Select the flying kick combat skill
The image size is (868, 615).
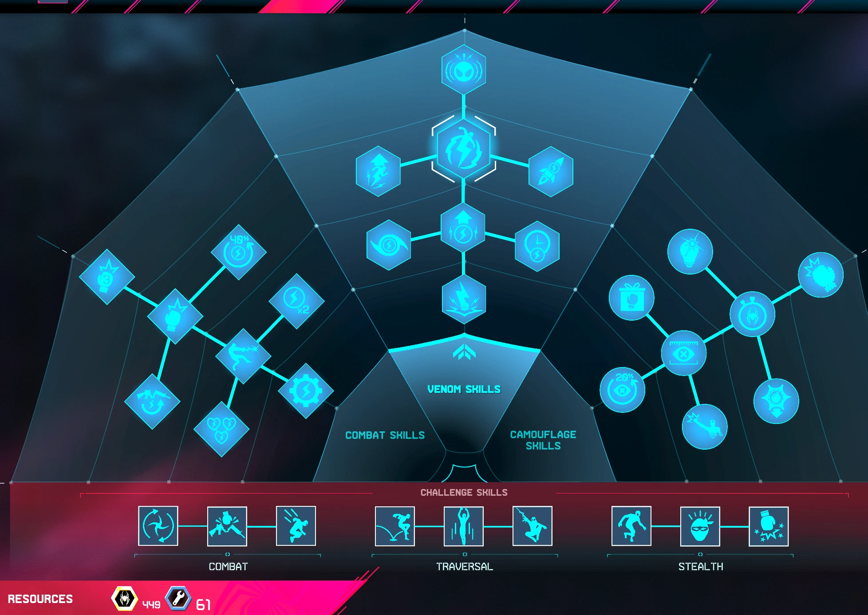[x=243, y=356]
